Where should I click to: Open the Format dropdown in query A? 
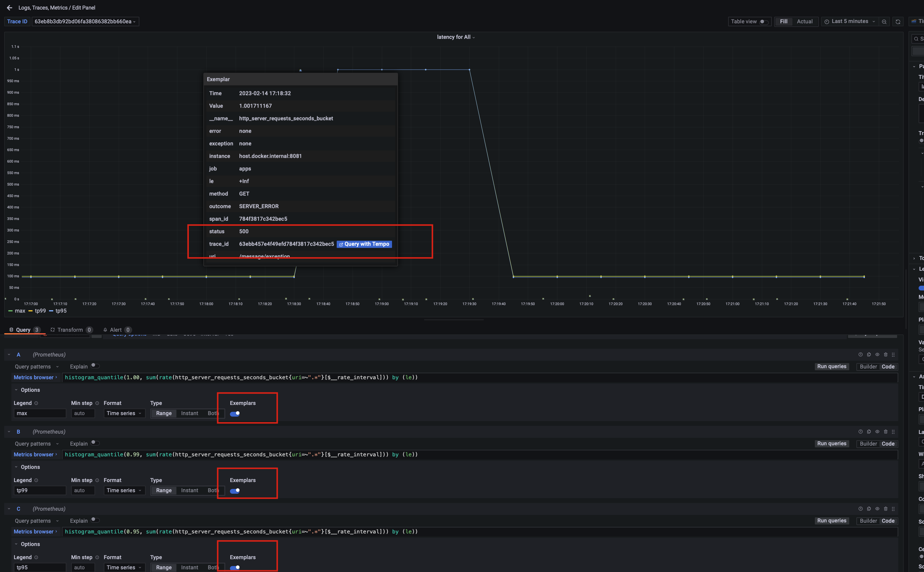pyautogui.click(x=124, y=414)
